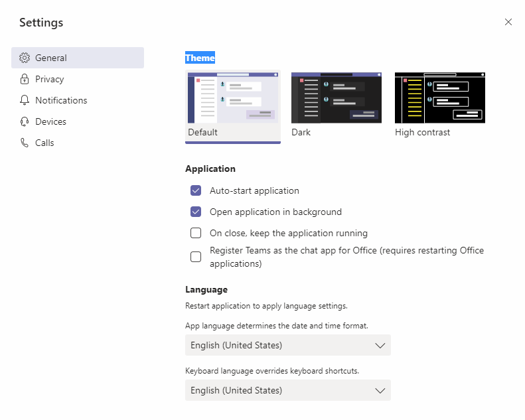Click the Privacy lock icon
The height and width of the screenshot is (420, 525).
pyautogui.click(x=25, y=79)
